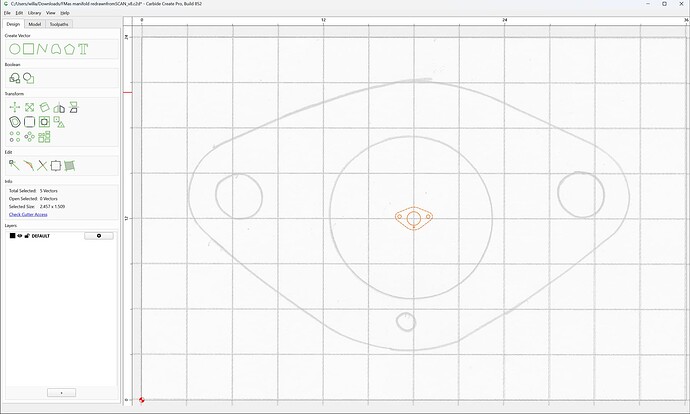Select the Rectangle create-vector tool
690x414 pixels.
coord(29,49)
